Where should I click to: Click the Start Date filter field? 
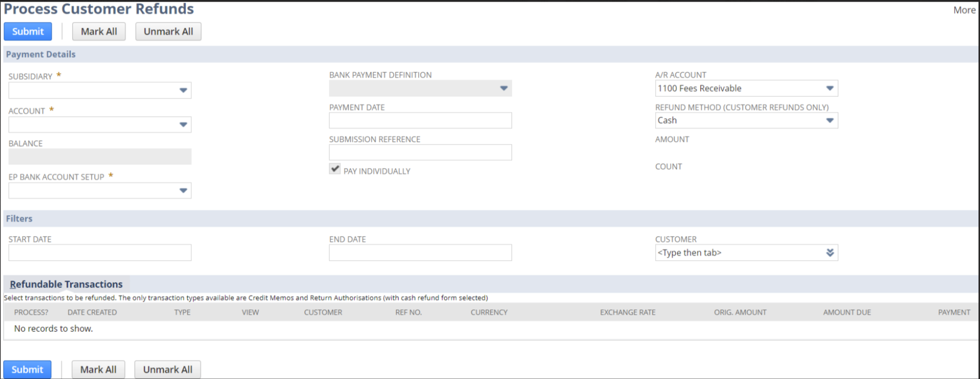[x=99, y=253]
